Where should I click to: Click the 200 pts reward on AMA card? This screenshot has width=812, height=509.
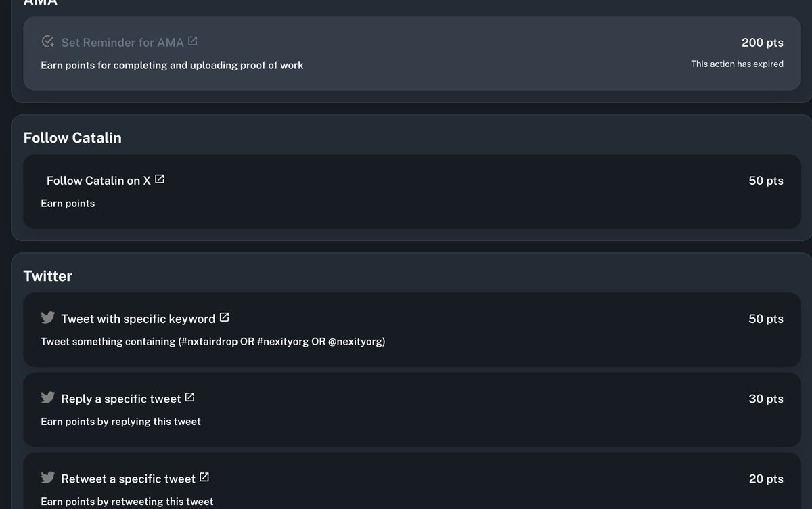click(x=763, y=43)
